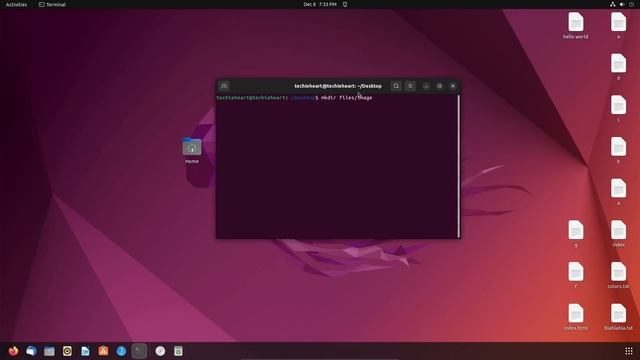Close the Terminal window
The image size is (640, 360).
click(453, 86)
